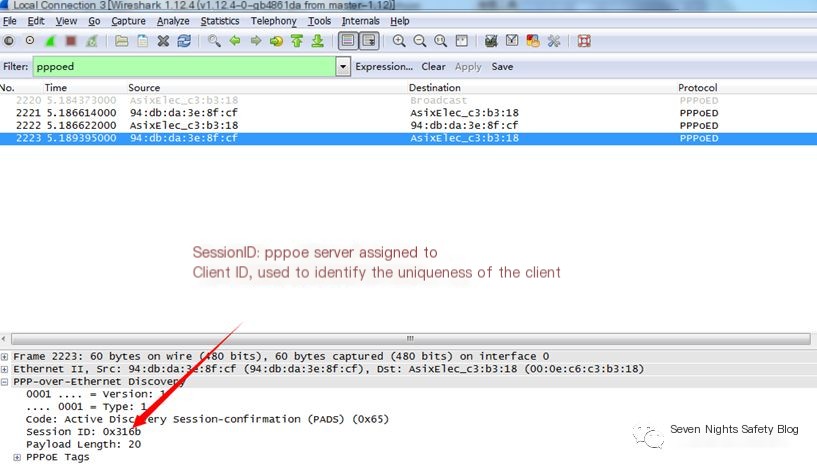Expand the Ethernet II tree node
The height and width of the screenshot is (472, 817).
pos(5,369)
